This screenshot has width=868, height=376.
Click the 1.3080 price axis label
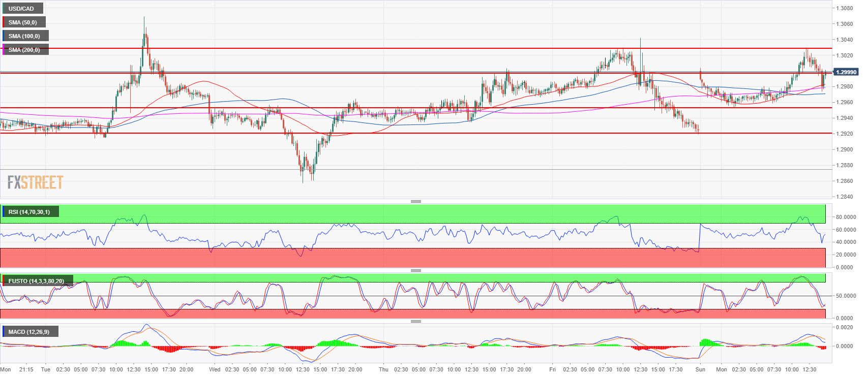click(845, 8)
